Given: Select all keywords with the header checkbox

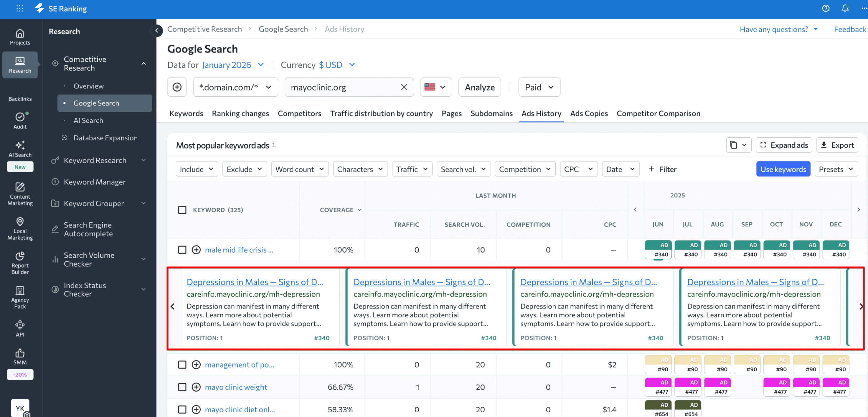Looking at the screenshot, I should 182,210.
